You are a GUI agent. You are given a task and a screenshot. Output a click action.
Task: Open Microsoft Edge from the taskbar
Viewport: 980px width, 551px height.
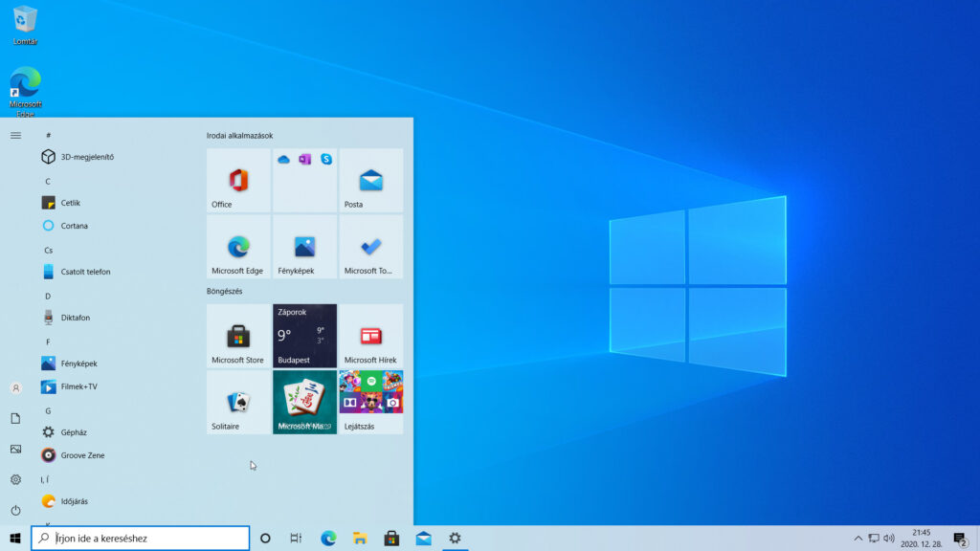click(328, 538)
